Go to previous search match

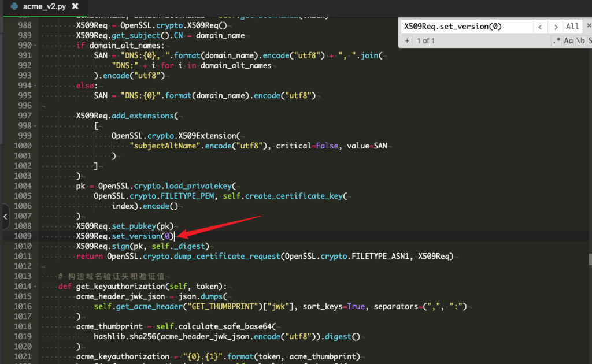(540, 27)
